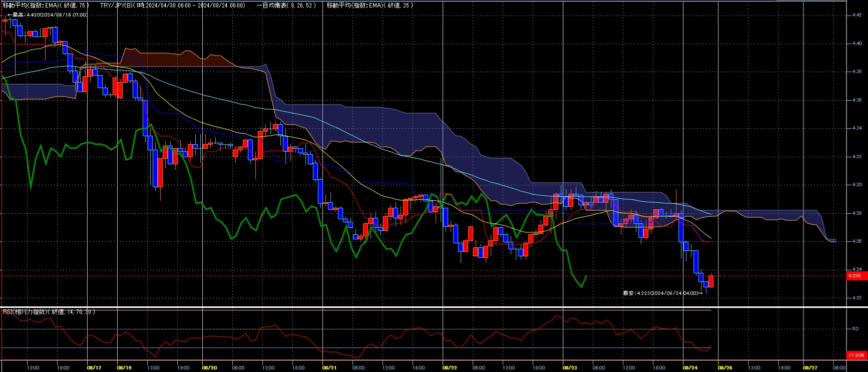Click the 最高 4.420 high price annotation
Image resolution: width=868 pixels, height=372 pixels.
tap(47, 15)
